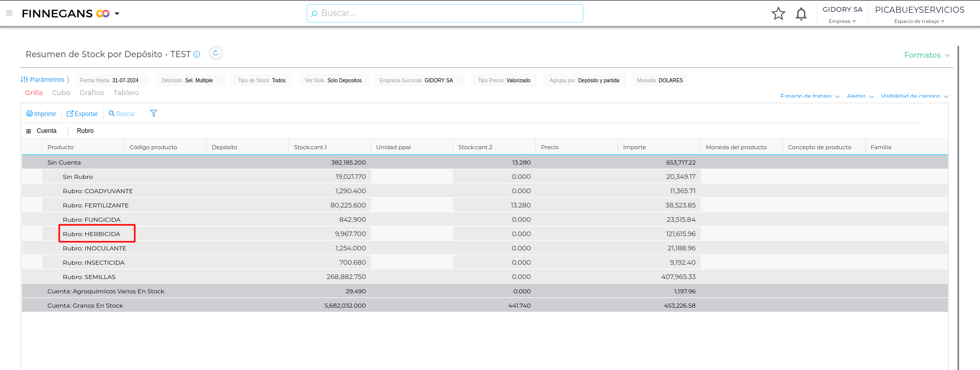The width and height of the screenshot is (980, 370).
Task: Open the GIDORY SA Empresa dropdown
Action: click(842, 14)
